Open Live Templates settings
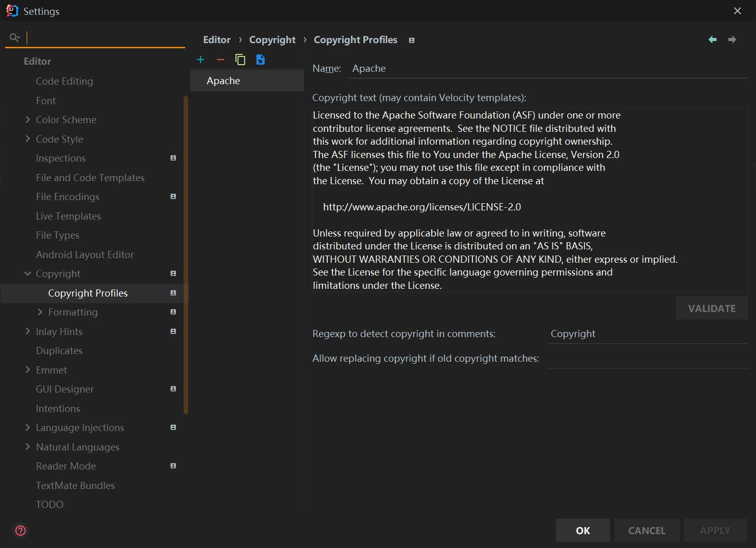Screen dimensions: 756x548 68,216
